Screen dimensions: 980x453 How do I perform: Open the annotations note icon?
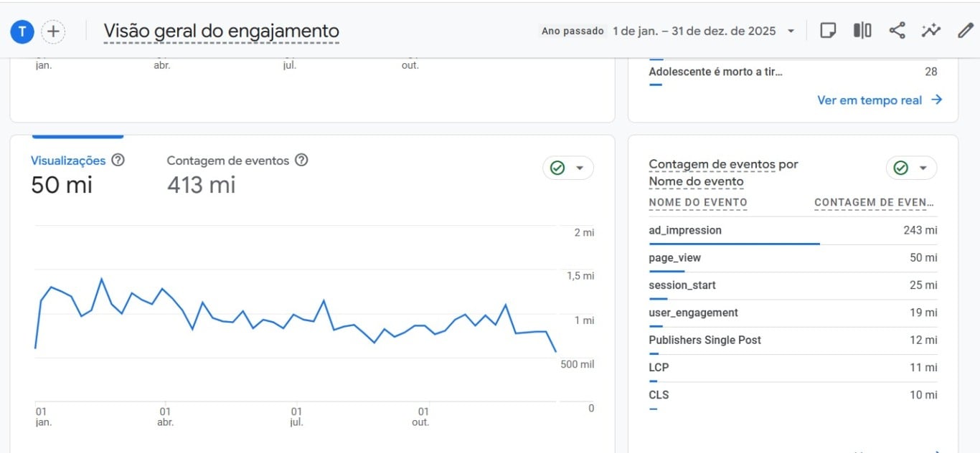[x=828, y=31]
